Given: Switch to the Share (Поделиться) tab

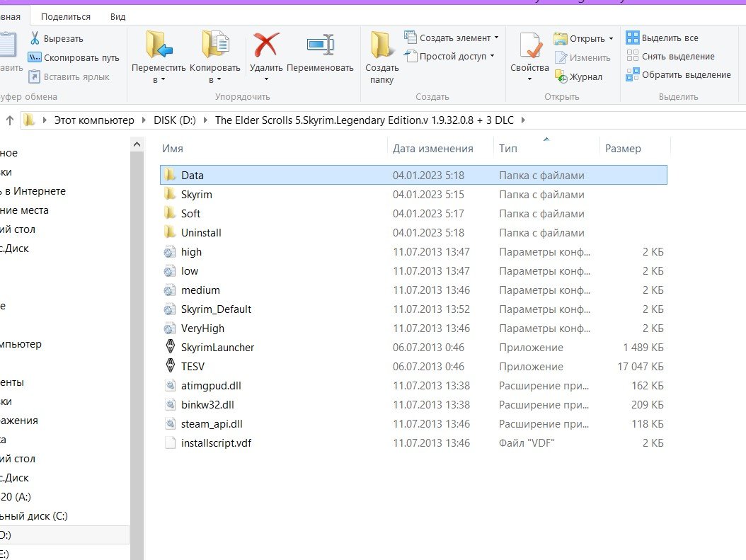Looking at the screenshot, I should [66, 16].
